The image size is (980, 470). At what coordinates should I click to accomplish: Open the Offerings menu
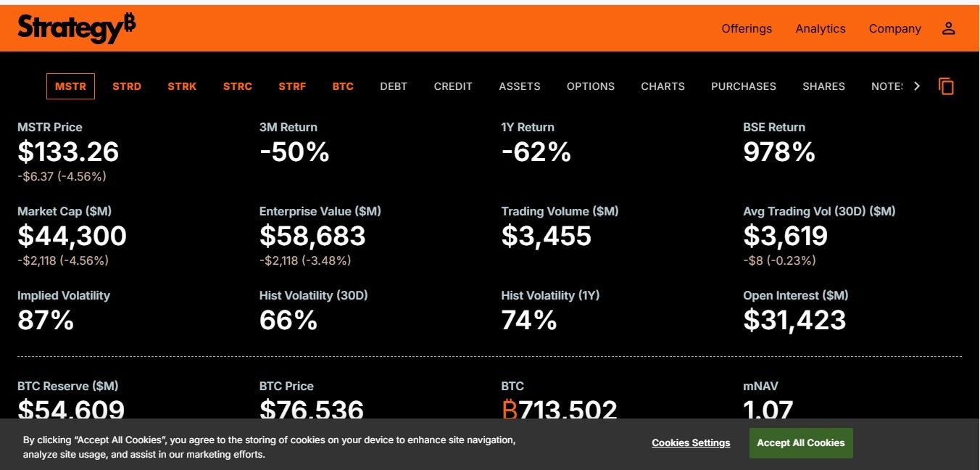747,28
